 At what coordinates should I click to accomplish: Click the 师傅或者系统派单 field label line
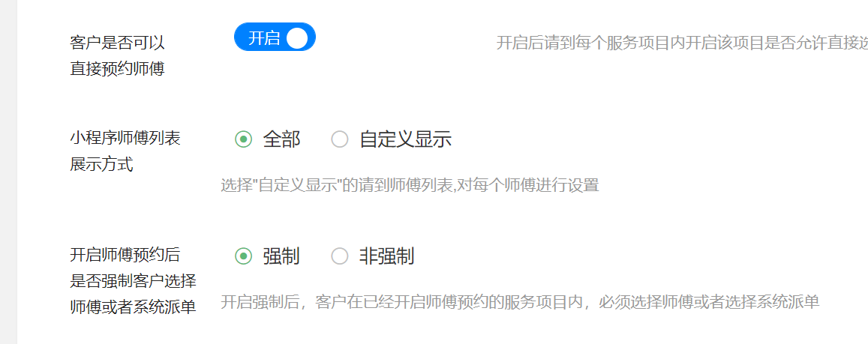(133, 307)
